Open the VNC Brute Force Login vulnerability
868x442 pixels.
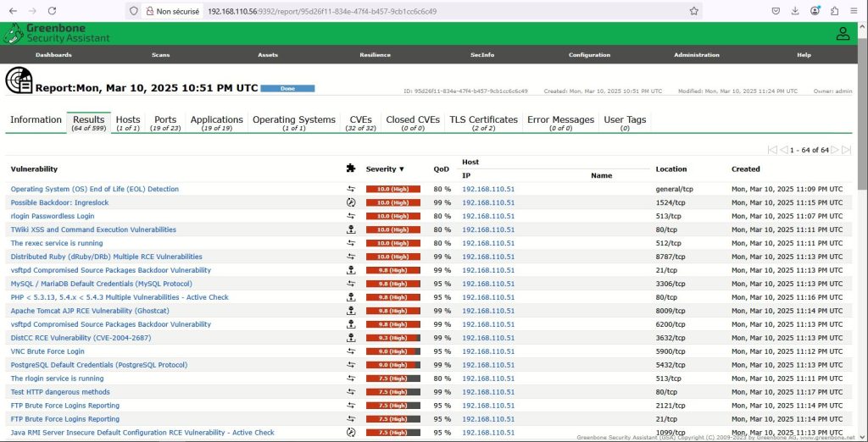[47, 351]
